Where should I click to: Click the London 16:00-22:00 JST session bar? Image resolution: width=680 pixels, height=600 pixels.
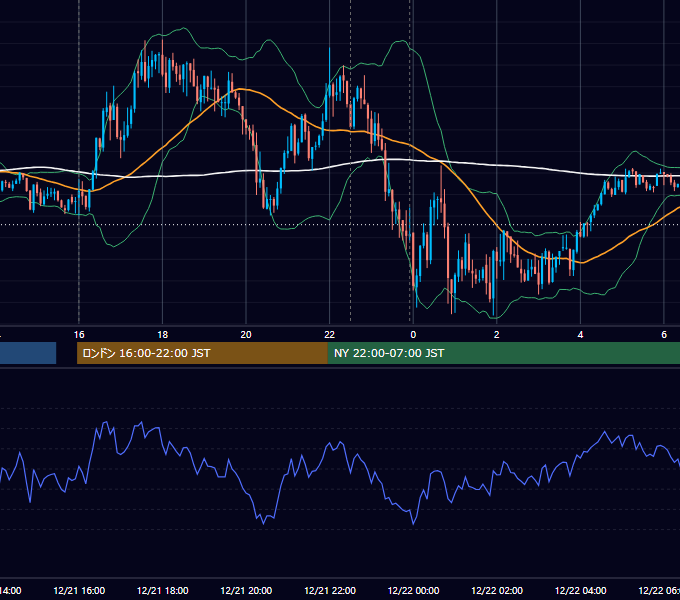(202, 353)
